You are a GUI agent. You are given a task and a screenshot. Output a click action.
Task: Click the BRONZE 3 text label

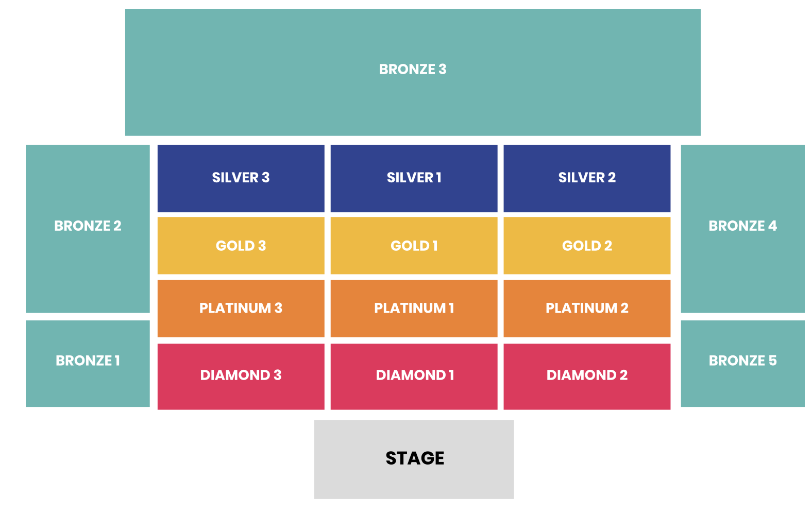(x=412, y=69)
